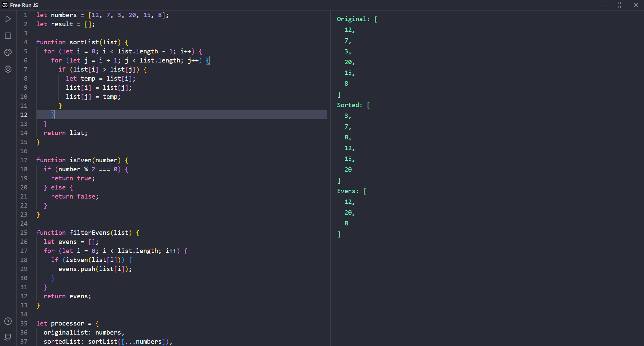Place cursor at 'return list;' statement
This screenshot has height=346, width=644.
tap(65, 133)
